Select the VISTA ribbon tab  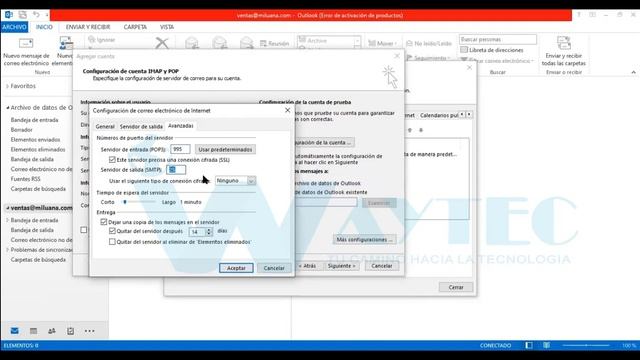(167, 27)
